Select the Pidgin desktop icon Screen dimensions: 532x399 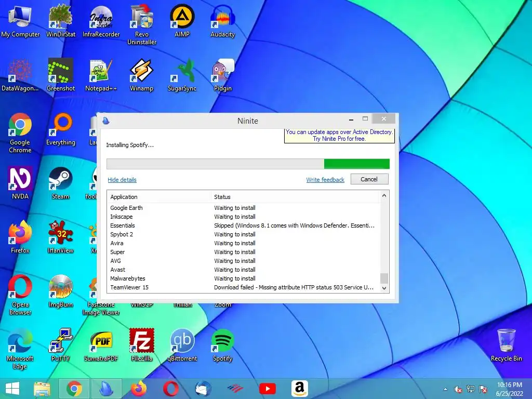(x=222, y=75)
